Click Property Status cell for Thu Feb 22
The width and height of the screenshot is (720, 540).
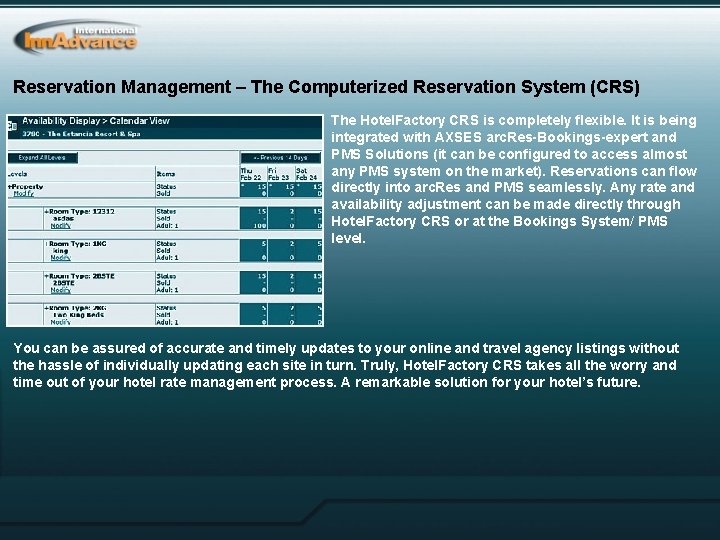click(x=254, y=186)
